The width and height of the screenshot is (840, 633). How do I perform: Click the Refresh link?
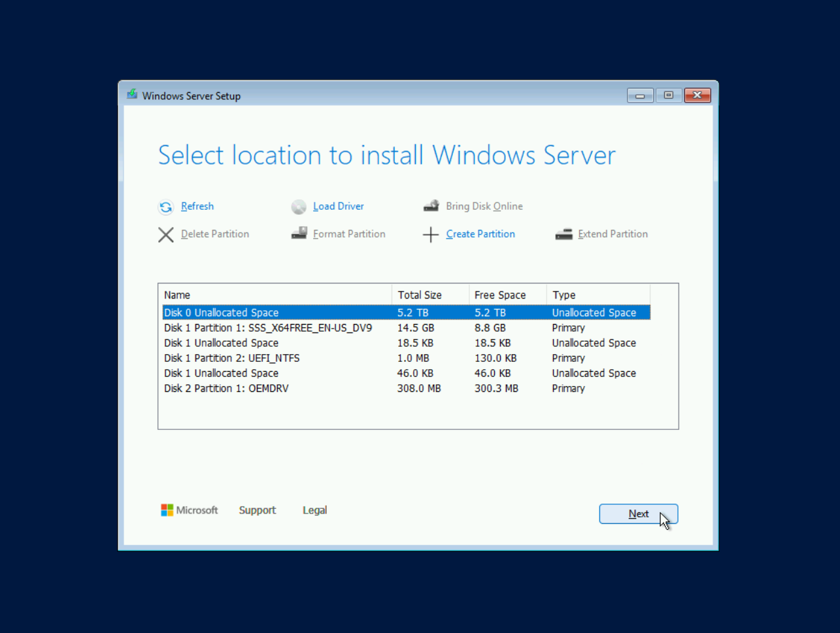[x=197, y=206]
